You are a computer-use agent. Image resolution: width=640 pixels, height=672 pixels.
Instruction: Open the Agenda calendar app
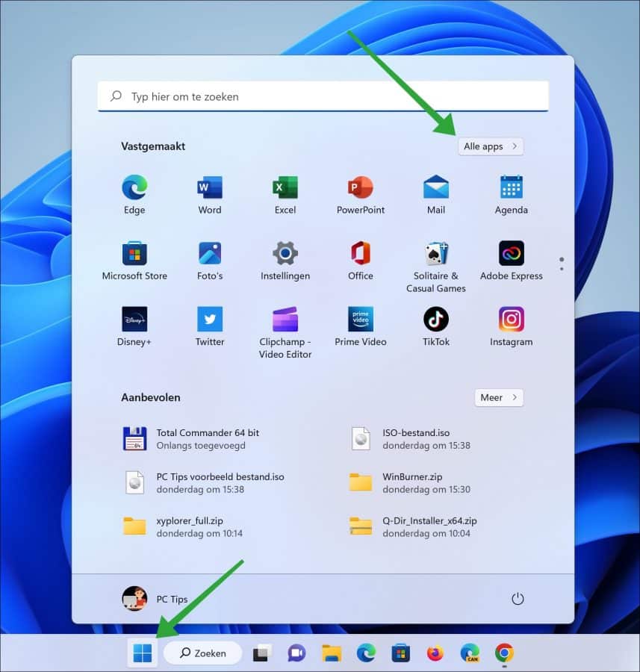point(511,195)
